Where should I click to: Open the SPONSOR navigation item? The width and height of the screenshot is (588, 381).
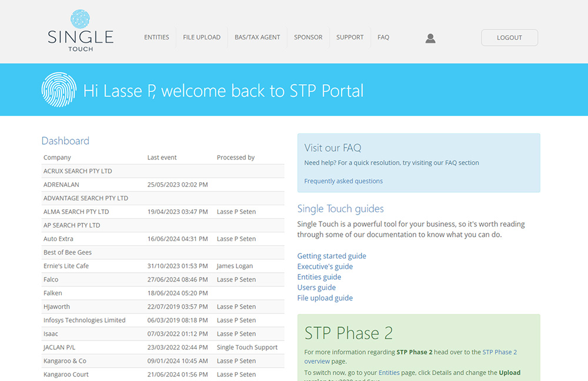[308, 37]
